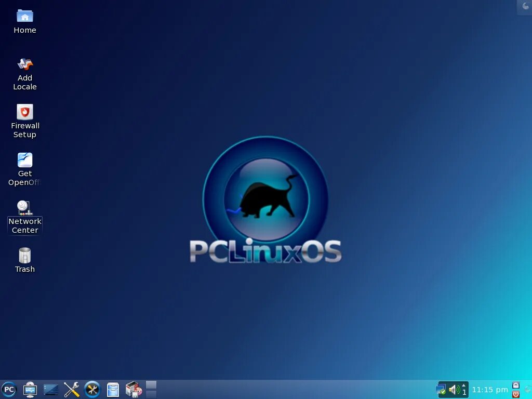Viewport: 532px width, 399px height.
Task: Click the network status tray icon
Action: [x=441, y=390]
